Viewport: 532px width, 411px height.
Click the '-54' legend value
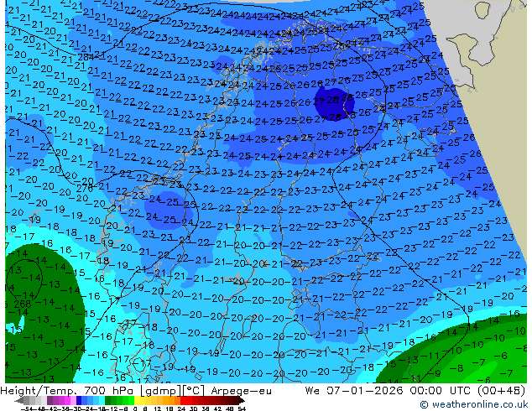(26, 408)
